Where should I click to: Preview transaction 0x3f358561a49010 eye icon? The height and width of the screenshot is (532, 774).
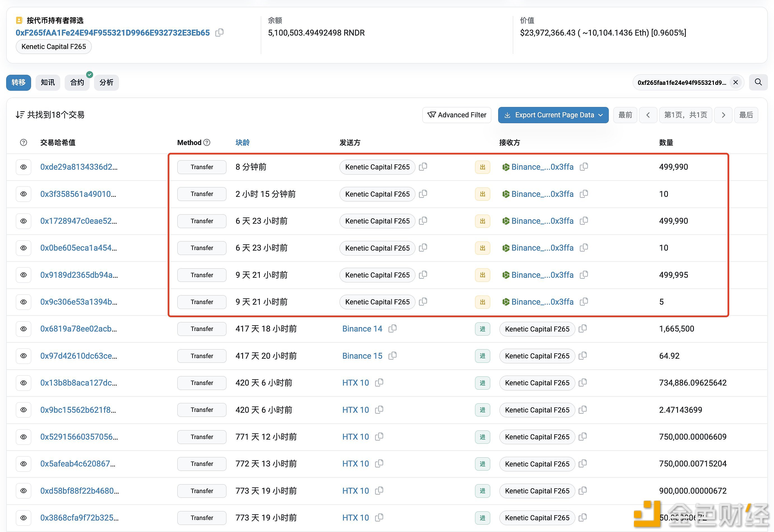[23, 194]
